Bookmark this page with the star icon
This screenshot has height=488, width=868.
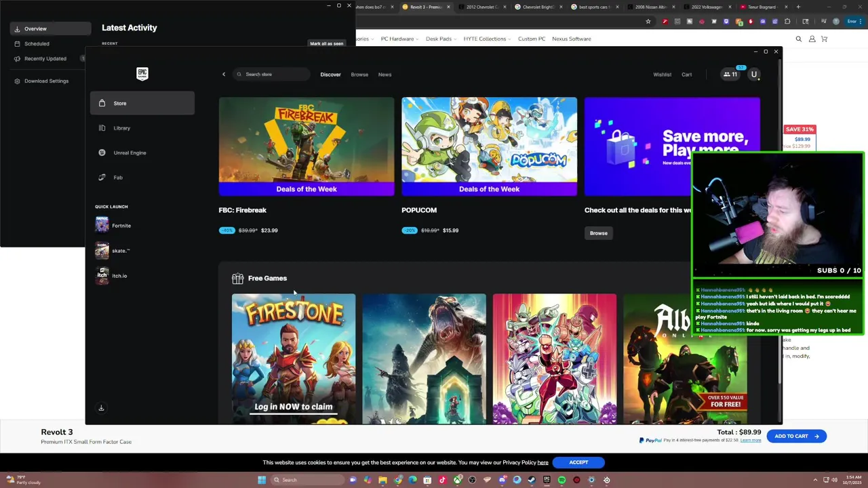648,22
